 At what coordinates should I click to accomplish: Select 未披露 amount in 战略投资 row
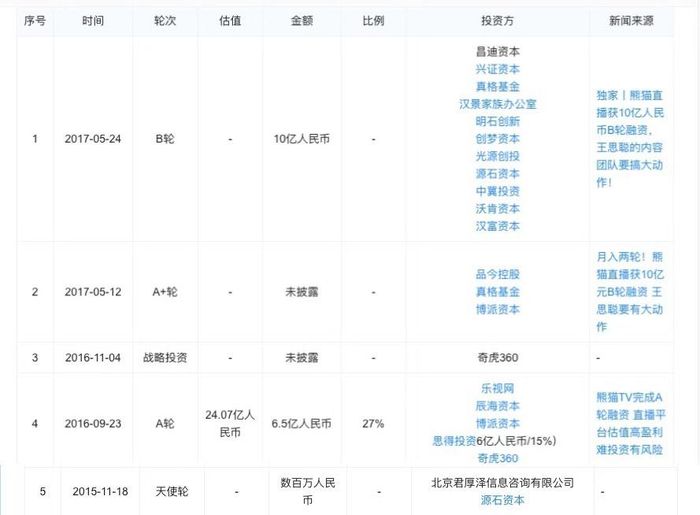click(302, 357)
